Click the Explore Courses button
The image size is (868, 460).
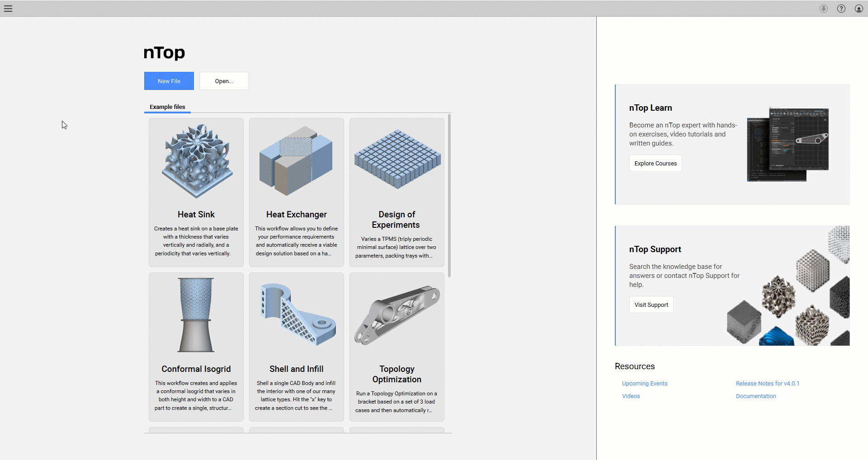tap(656, 164)
